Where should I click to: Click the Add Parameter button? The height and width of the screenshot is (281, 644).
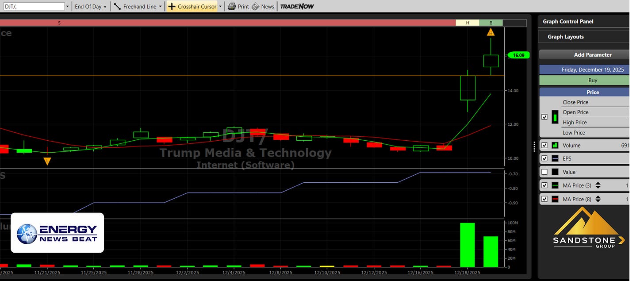click(x=584, y=55)
